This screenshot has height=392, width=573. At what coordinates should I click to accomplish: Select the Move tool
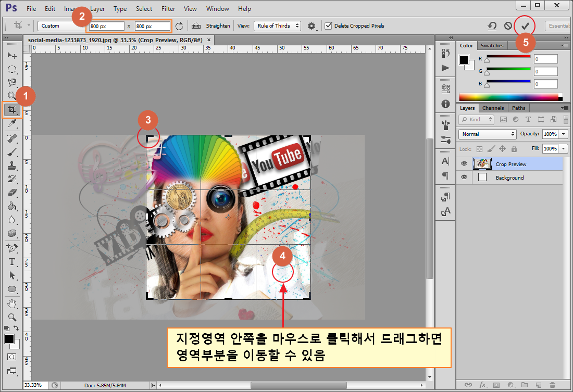(x=12, y=55)
